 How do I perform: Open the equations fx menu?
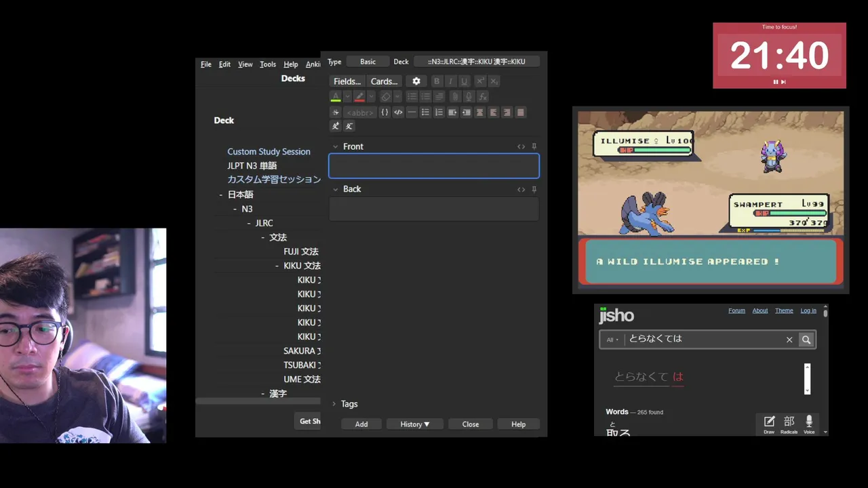point(482,97)
